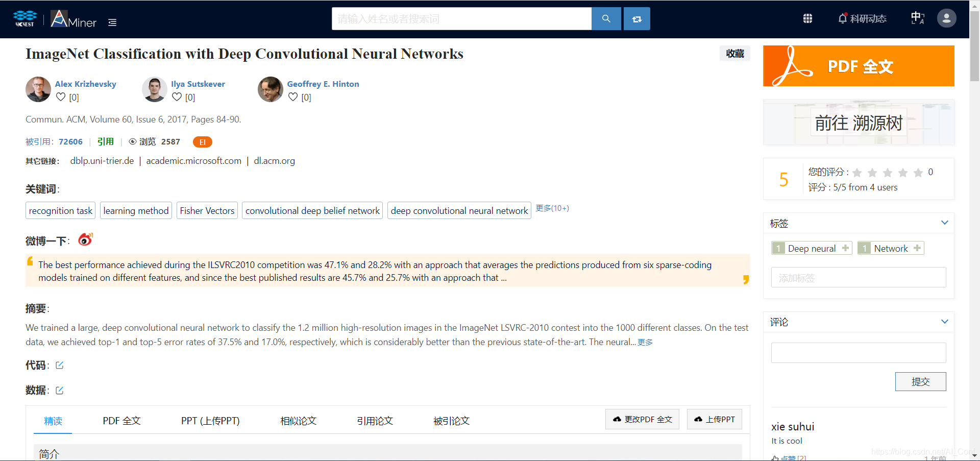
Task: Open the hamburger menu next to AMiner
Action: 112,22
